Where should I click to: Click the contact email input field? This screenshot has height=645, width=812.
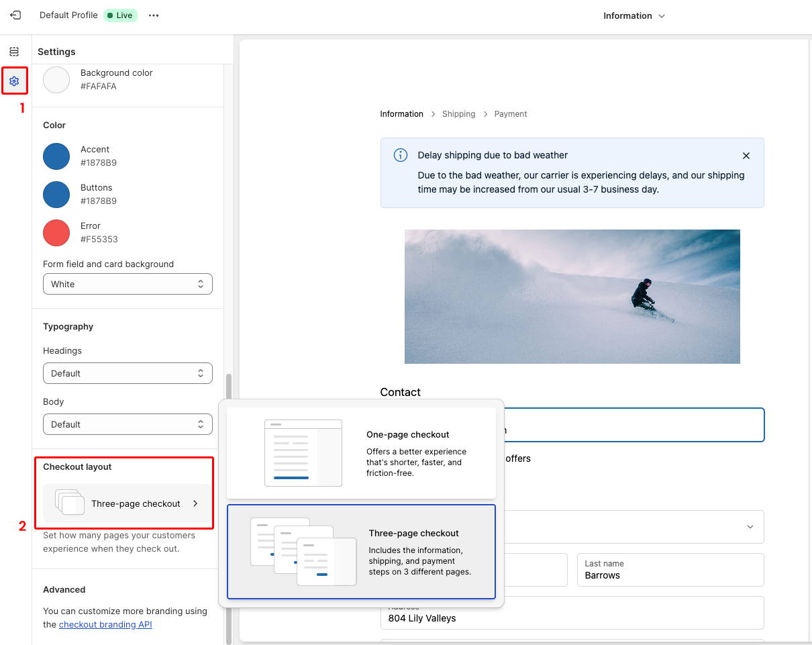click(x=633, y=425)
